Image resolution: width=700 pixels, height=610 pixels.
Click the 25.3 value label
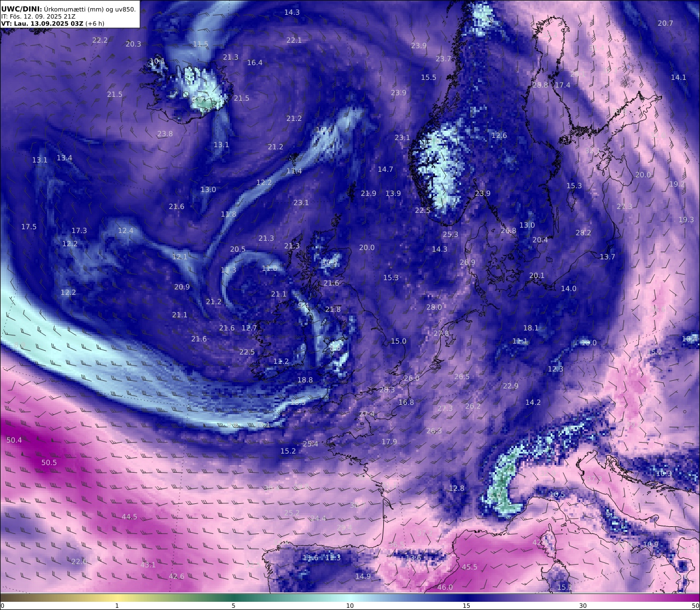pos(450,234)
